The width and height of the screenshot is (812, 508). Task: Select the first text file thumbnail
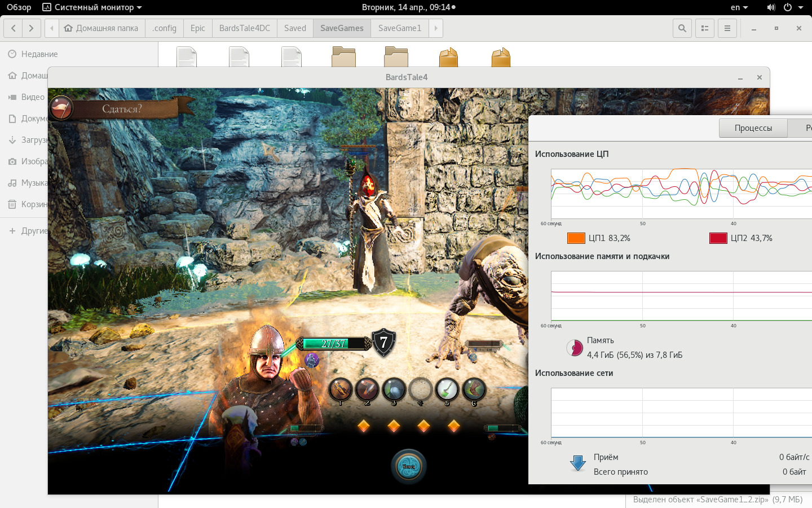pos(187,57)
